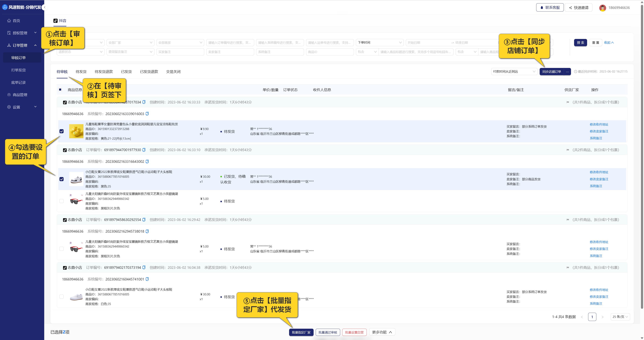Uncheck the yellow children's slippers order
Image resolution: width=644 pixels, height=340 pixels.
(62, 131)
